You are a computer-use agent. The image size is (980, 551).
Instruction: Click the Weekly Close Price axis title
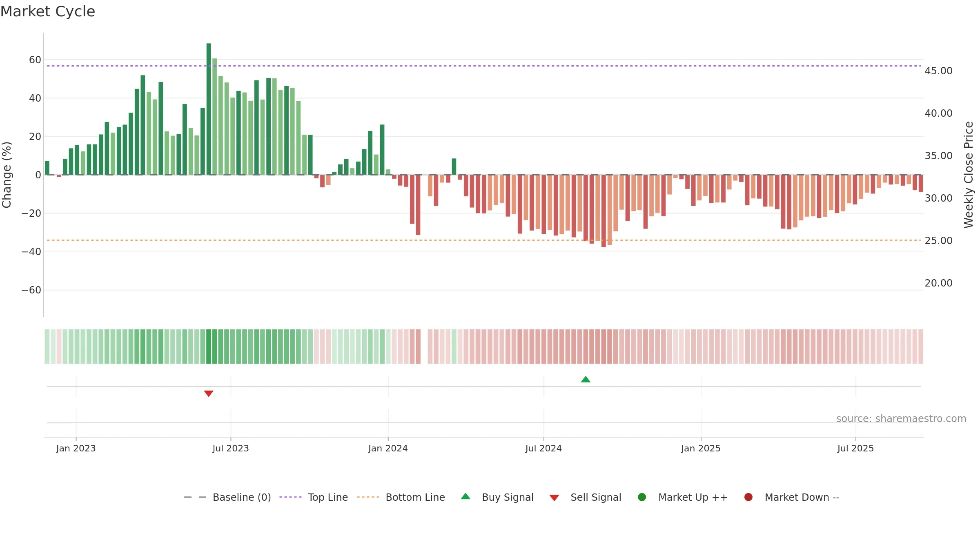point(969,175)
